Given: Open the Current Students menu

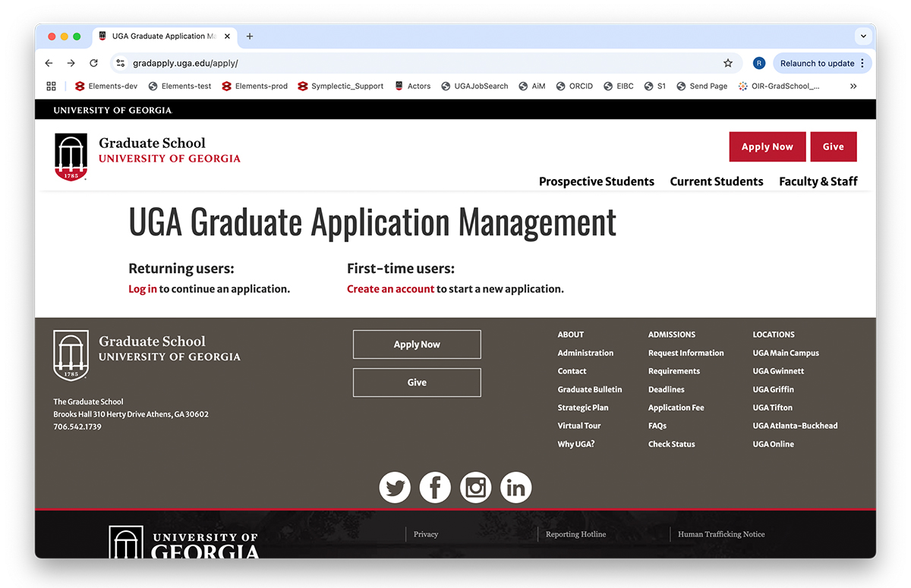Looking at the screenshot, I should [x=717, y=181].
